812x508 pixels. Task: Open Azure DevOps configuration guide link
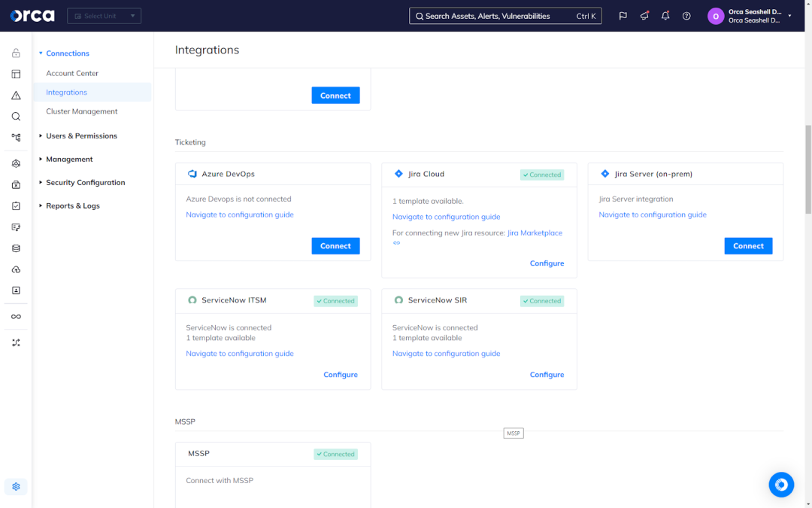tap(240, 214)
